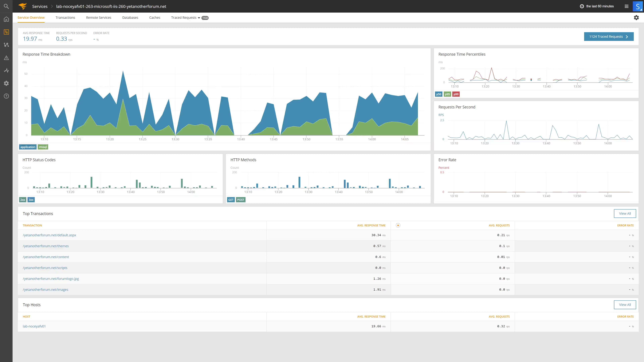
Task: Click the SolarWinds logo icon
Action: (x=22, y=6)
